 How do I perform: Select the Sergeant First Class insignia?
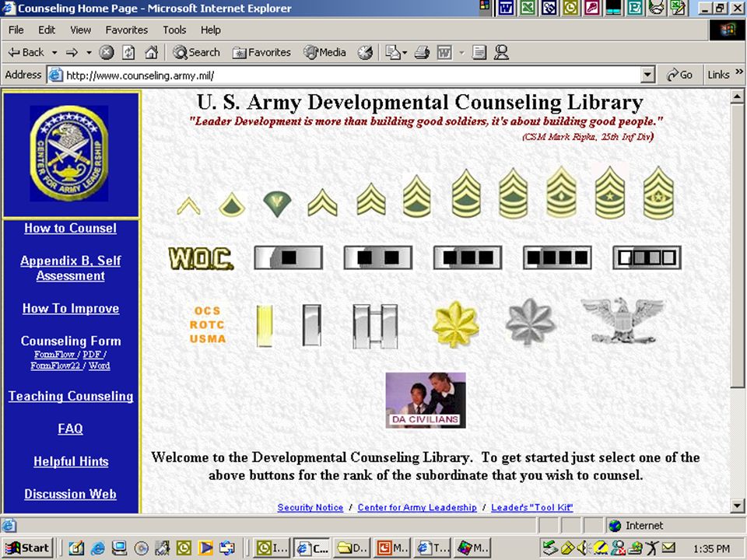pyautogui.click(x=466, y=194)
